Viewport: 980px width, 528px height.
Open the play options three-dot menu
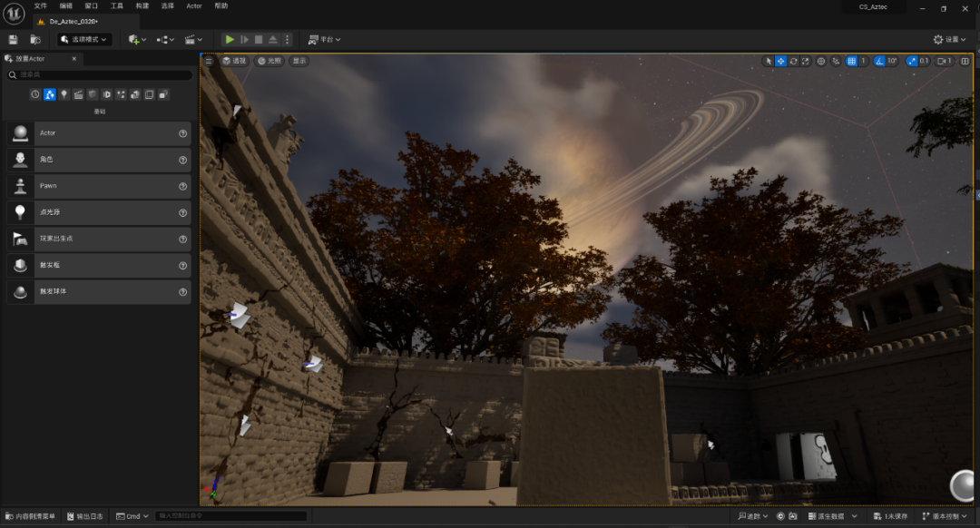click(287, 39)
